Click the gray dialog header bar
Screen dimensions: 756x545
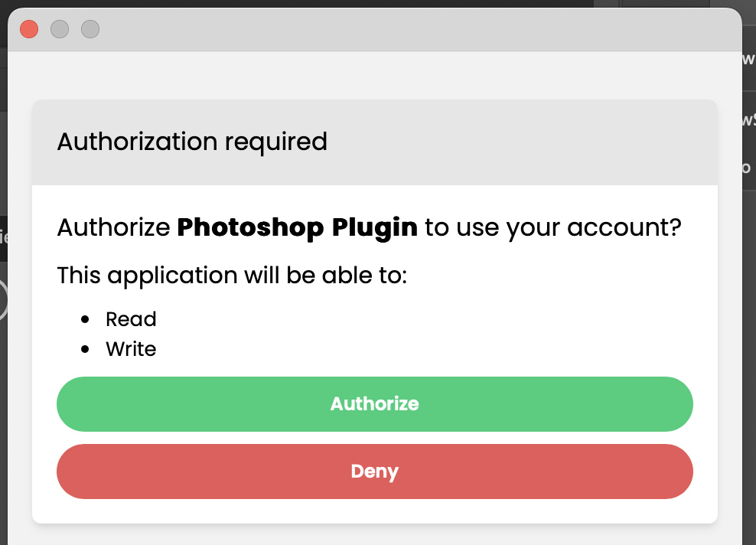click(x=536, y=142)
